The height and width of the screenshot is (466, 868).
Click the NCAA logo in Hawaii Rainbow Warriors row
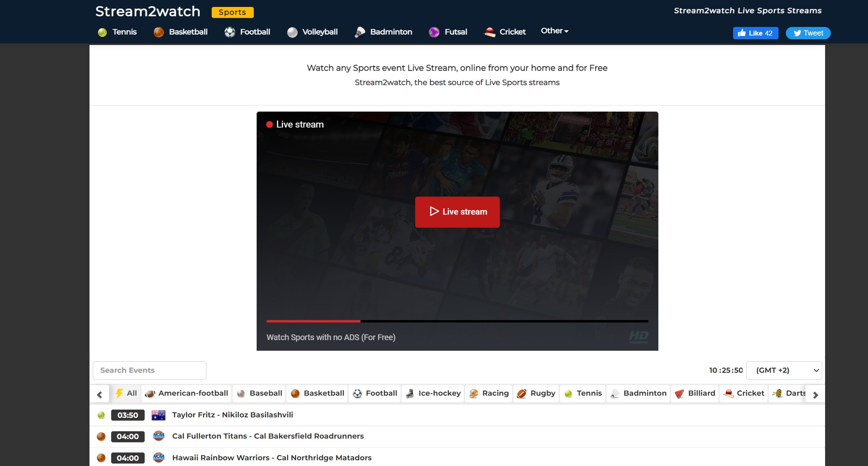coord(159,458)
